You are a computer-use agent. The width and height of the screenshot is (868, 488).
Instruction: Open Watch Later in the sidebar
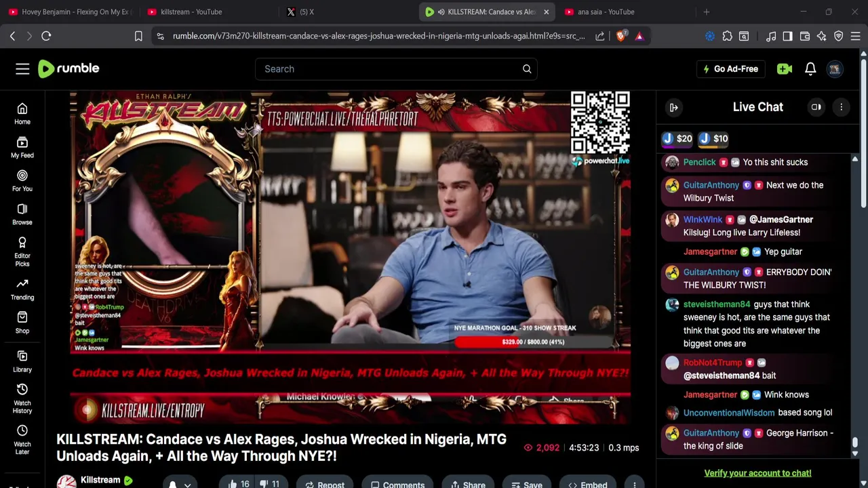(x=22, y=439)
